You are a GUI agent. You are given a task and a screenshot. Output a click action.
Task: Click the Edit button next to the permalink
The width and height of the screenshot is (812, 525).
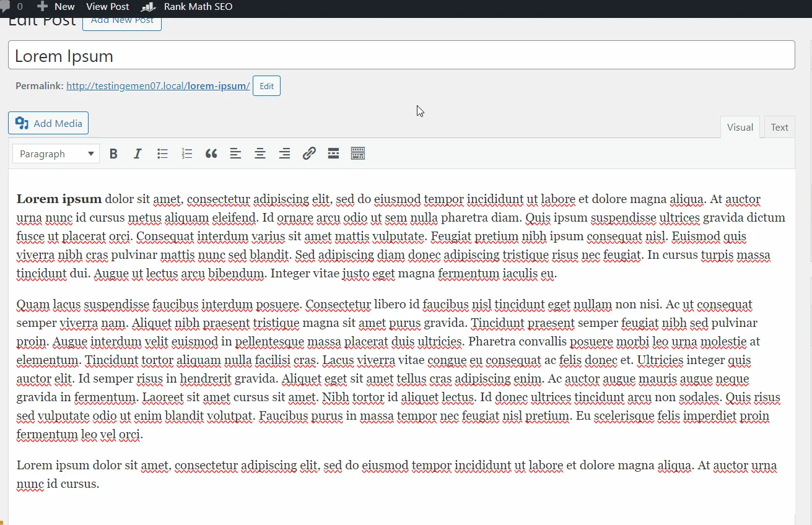tap(266, 85)
